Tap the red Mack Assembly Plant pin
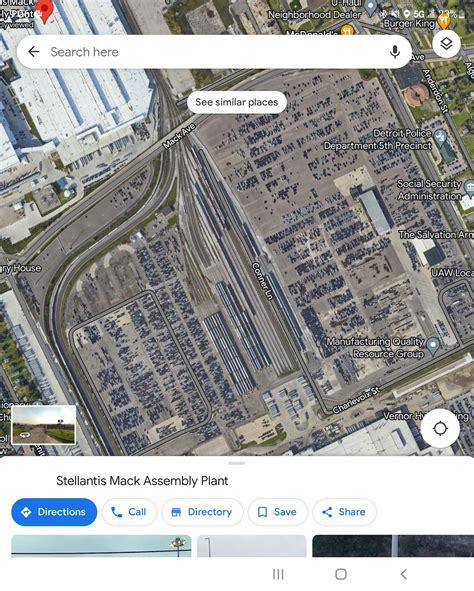Screen dimensions: 474x591 [x=46, y=11]
